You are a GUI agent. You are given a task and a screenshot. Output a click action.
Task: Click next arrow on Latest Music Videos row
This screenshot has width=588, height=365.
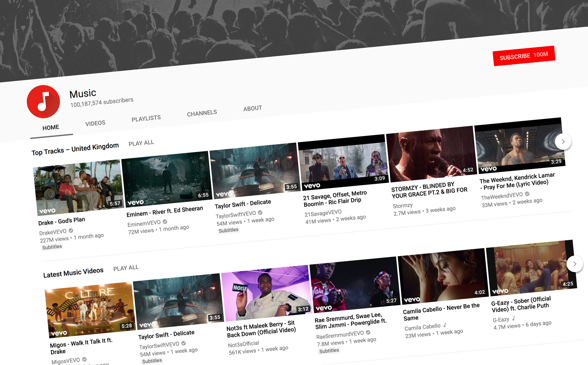[575, 264]
